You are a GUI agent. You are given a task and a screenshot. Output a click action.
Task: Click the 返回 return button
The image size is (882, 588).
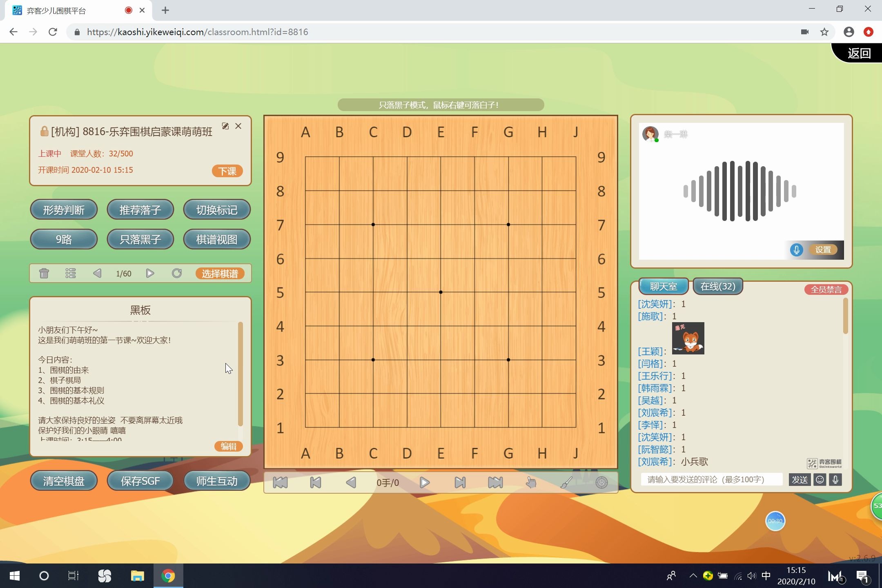point(859,53)
